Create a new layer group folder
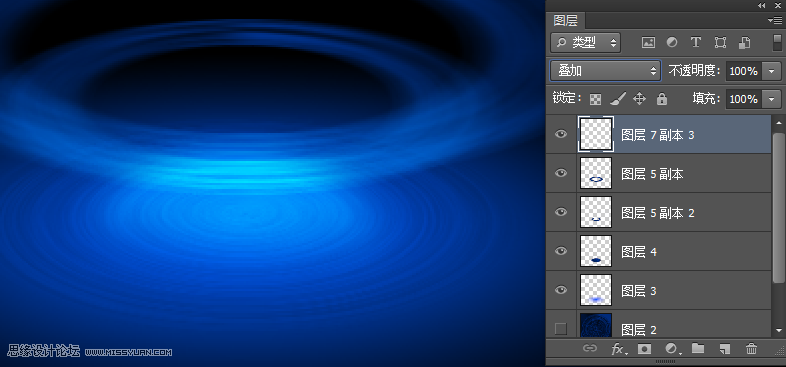Image resolution: width=786 pixels, height=367 pixels. [698, 348]
